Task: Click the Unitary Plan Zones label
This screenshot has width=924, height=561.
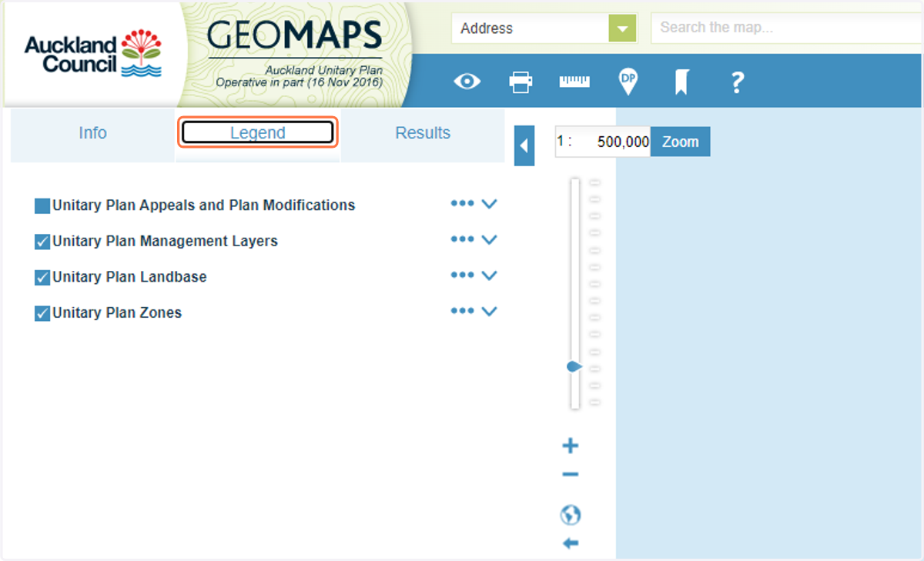Action: pos(117,313)
